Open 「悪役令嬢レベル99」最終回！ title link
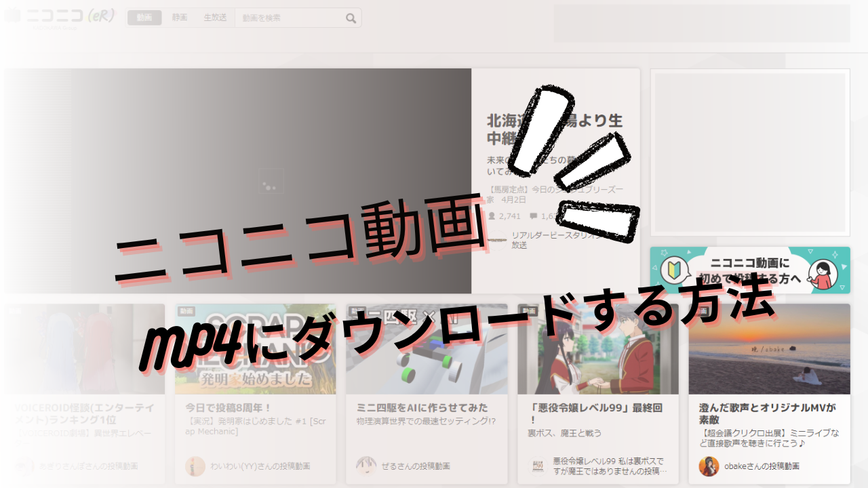This screenshot has width=868, height=488. pyautogui.click(x=595, y=413)
